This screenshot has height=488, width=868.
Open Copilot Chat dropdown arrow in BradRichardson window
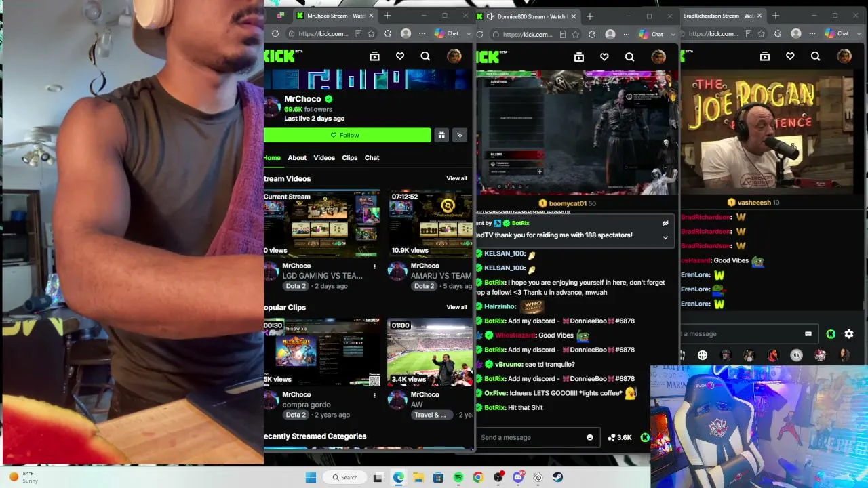pyautogui.click(x=858, y=34)
